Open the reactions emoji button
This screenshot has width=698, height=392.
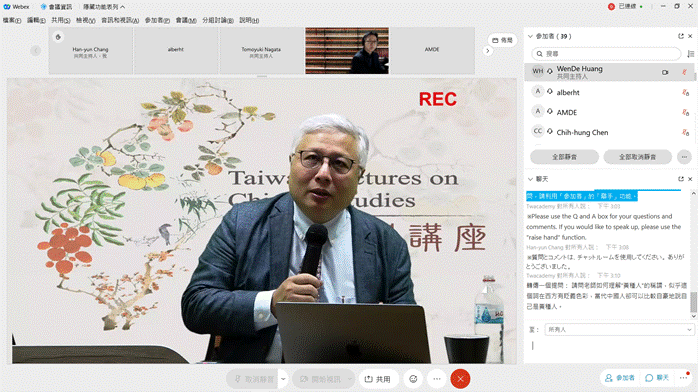pyautogui.click(x=413, y=379)
